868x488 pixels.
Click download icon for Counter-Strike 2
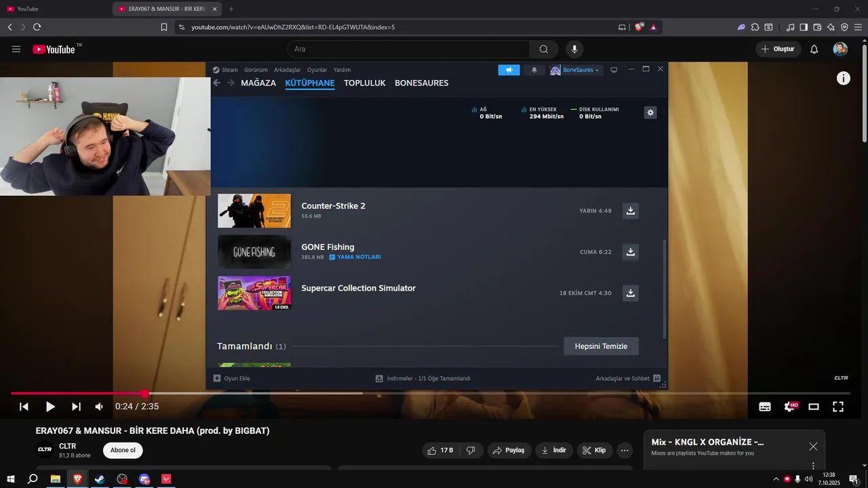[x=631, y=211]
